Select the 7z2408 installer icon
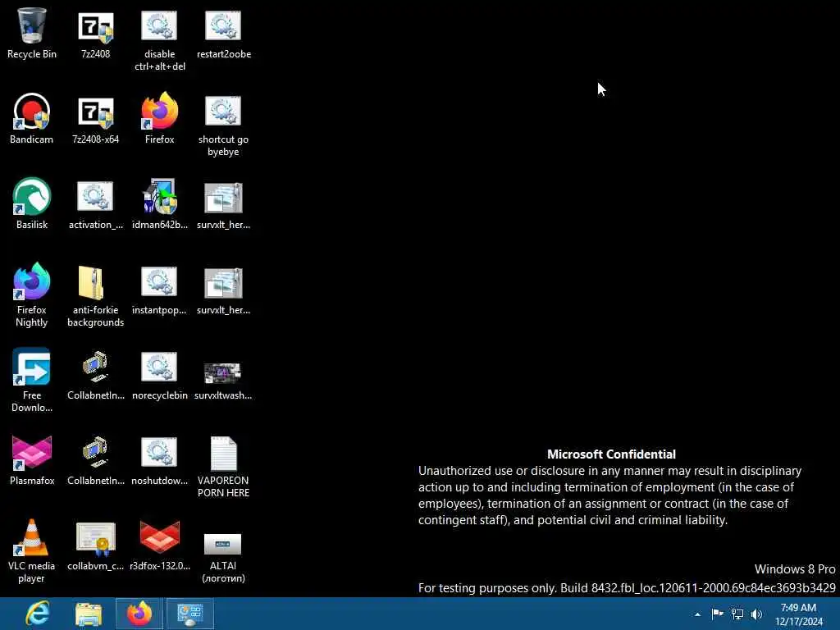This screenshot has height=630, width=840. [x=95, y=33]
